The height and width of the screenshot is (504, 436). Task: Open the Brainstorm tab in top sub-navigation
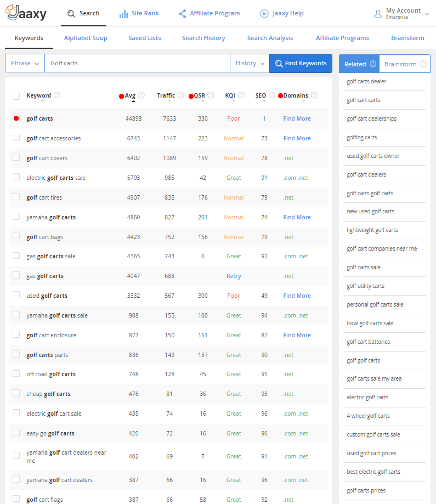(407, 38)
